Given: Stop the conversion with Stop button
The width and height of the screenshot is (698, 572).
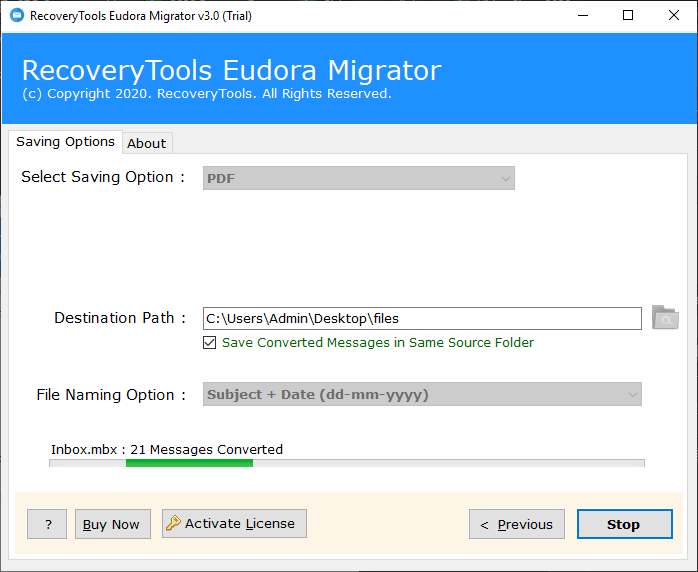Looking at the screenshot, I should tap(625, 524).
